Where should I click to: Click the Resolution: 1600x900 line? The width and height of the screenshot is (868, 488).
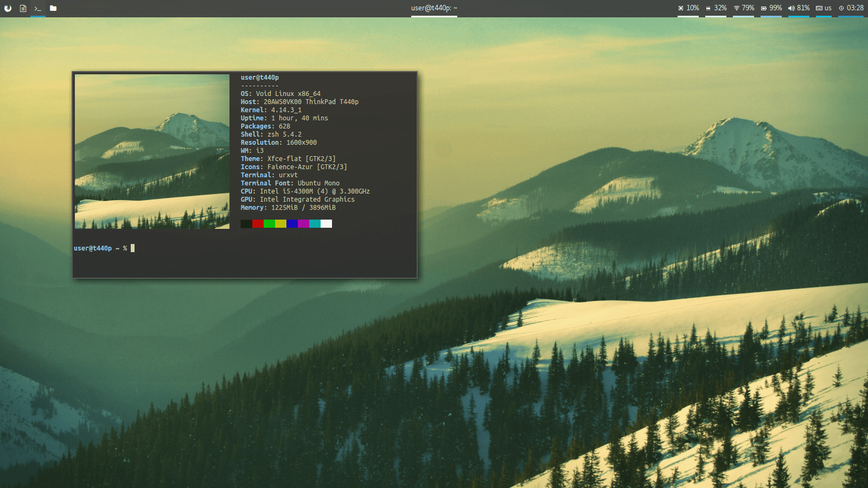[x=279, y=143]
